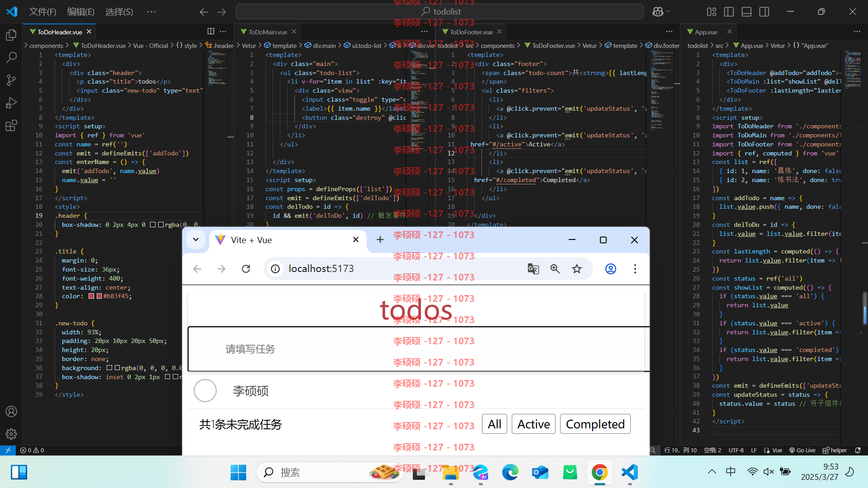Image resolution: width=868 pixels, height=488 pixels.
Task: Go back in VS Code navigation history
Action: click(204, 12)
